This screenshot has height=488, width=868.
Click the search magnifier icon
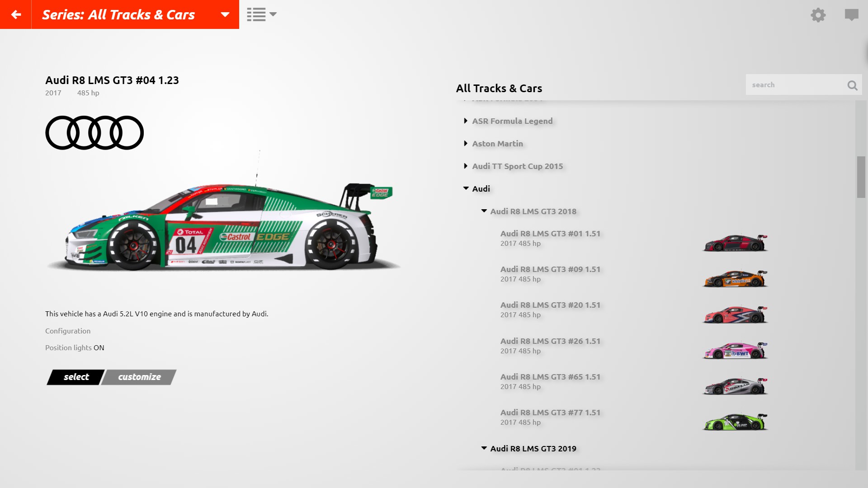[x=852, y=85]
